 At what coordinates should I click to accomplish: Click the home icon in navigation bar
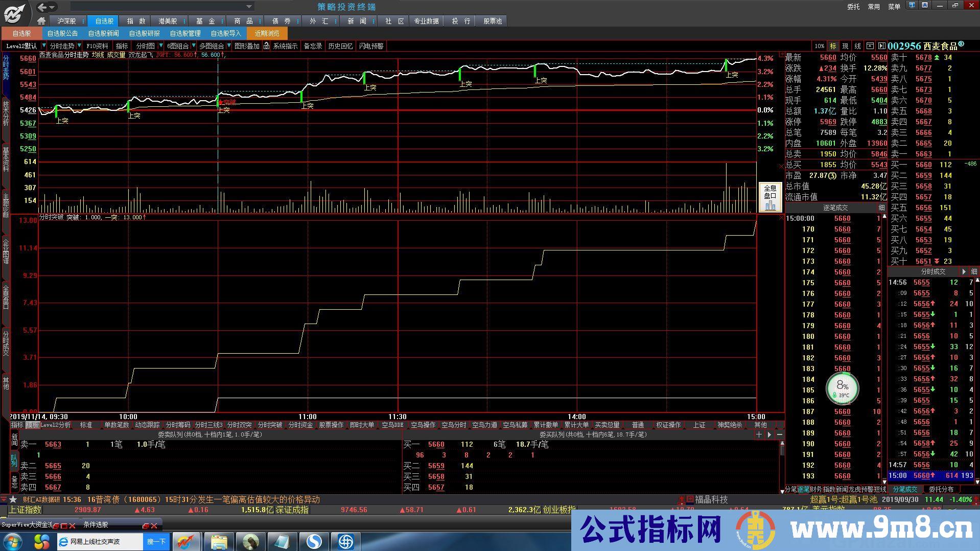(x=41, y=21)
